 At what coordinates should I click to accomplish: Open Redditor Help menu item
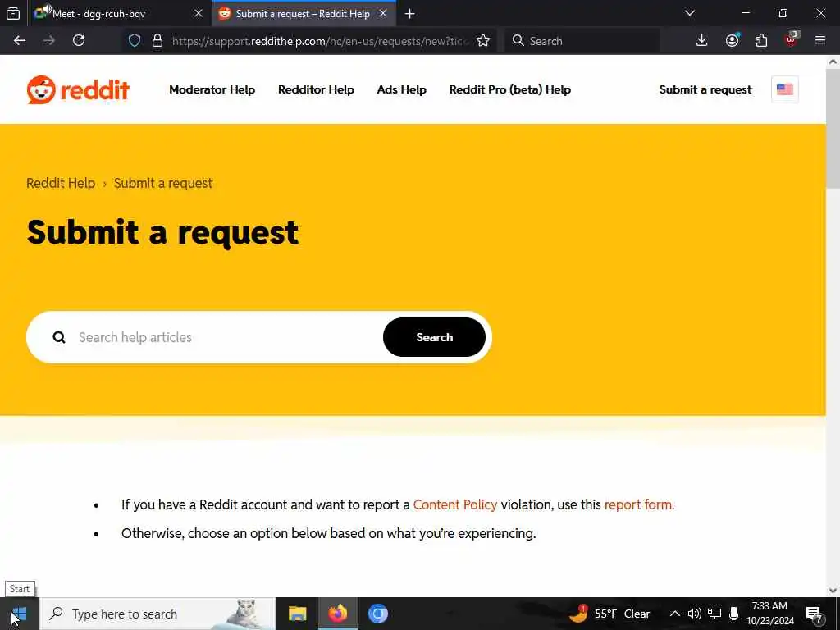pos(316,90)
